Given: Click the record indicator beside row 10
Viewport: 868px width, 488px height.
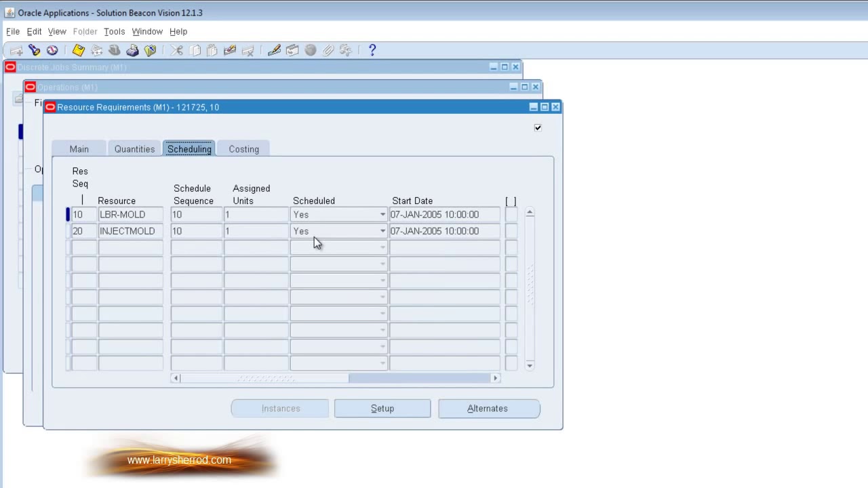Looking at the screenshot, I should [x=68, y=215].
